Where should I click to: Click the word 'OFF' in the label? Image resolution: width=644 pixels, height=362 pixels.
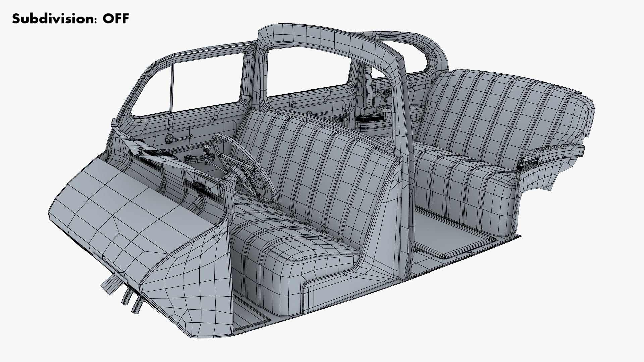coord(116,19)
